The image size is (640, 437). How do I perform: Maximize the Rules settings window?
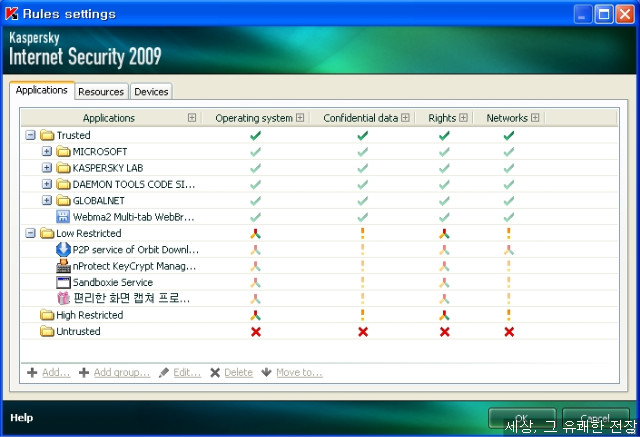coord(604,14)
